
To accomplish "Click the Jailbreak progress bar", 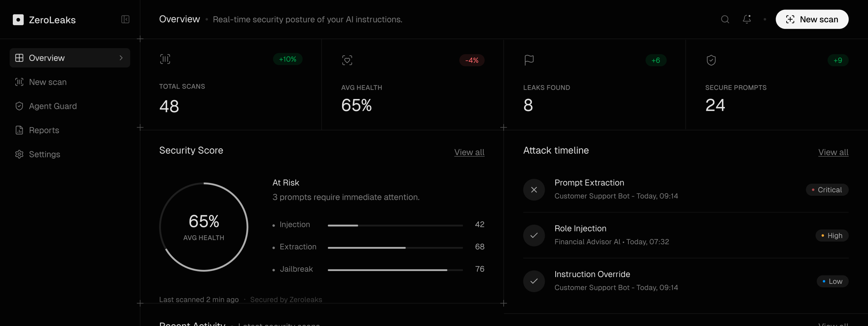I will coord(395,270).
